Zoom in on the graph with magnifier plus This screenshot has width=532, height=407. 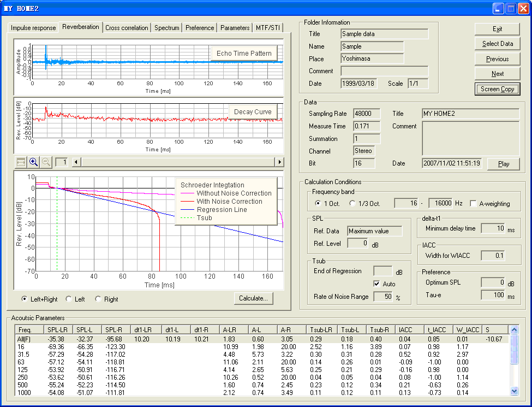click(33, 162)
